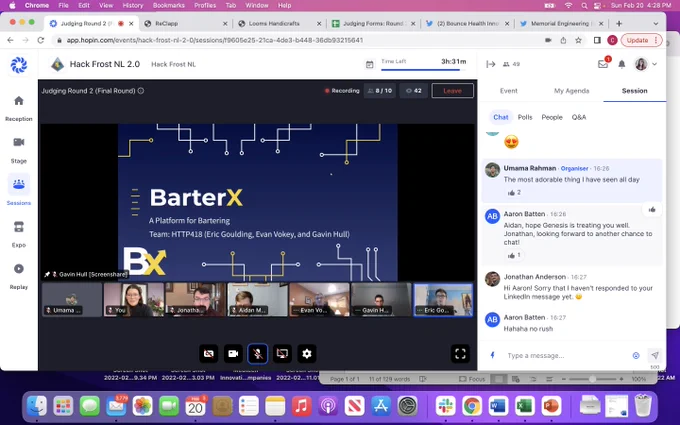Click the address bar URL
The width and height of the screenshot is (680, 425).
click(215, 40)
